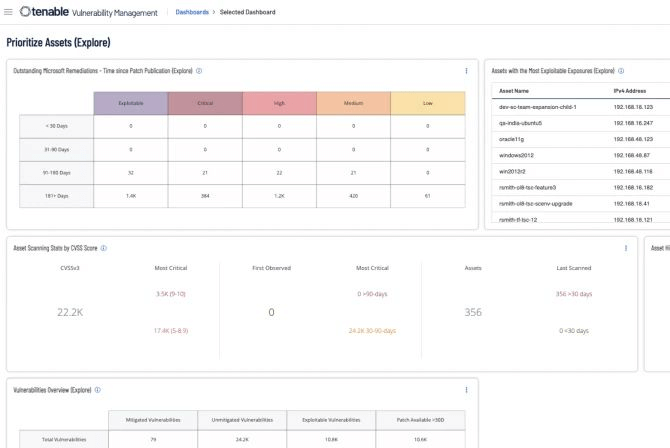Viewport: 670px width, 448px height.
Task: Click the 31-90 Days Low cell
Action: tap(428, 150)
